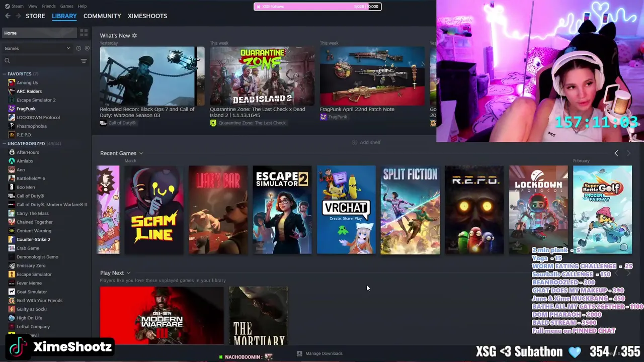Viewport: 644px width, 362px height.
Task: Collapse the UNCATEGORIZED category
Action: point(4,144)
